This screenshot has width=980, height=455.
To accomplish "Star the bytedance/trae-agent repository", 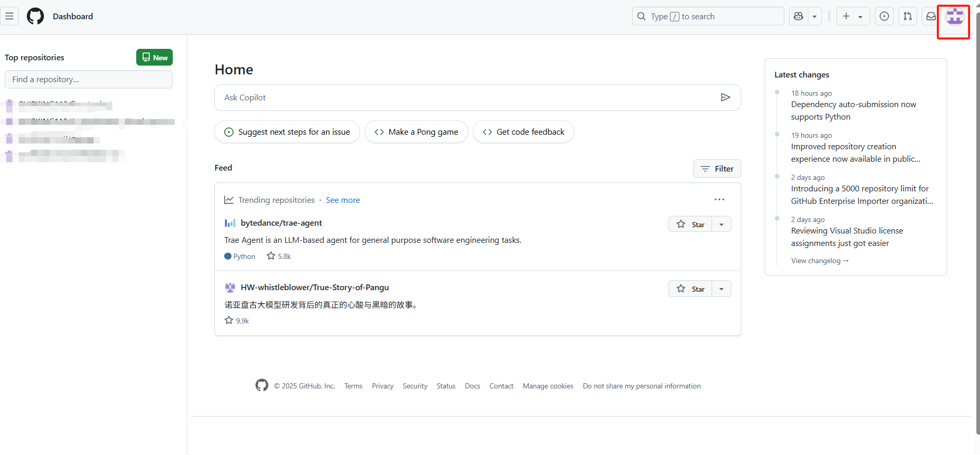I will click(x=690, y=224).
